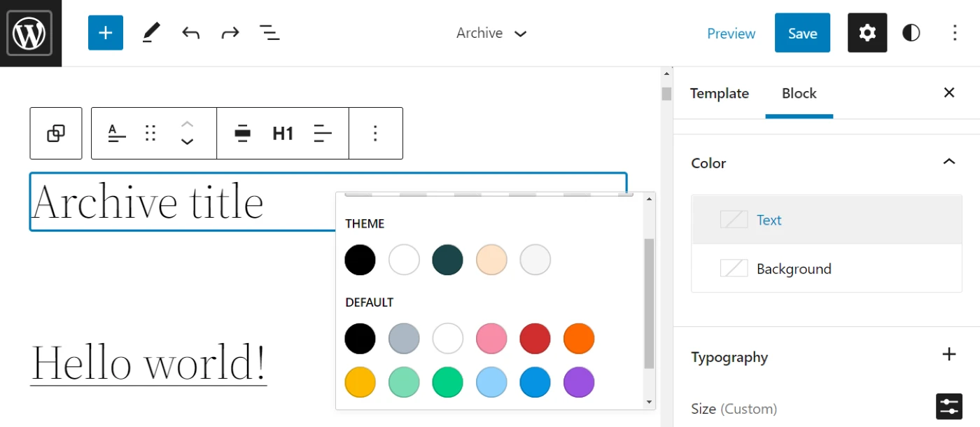Pick the theme white color swatch

404,260
